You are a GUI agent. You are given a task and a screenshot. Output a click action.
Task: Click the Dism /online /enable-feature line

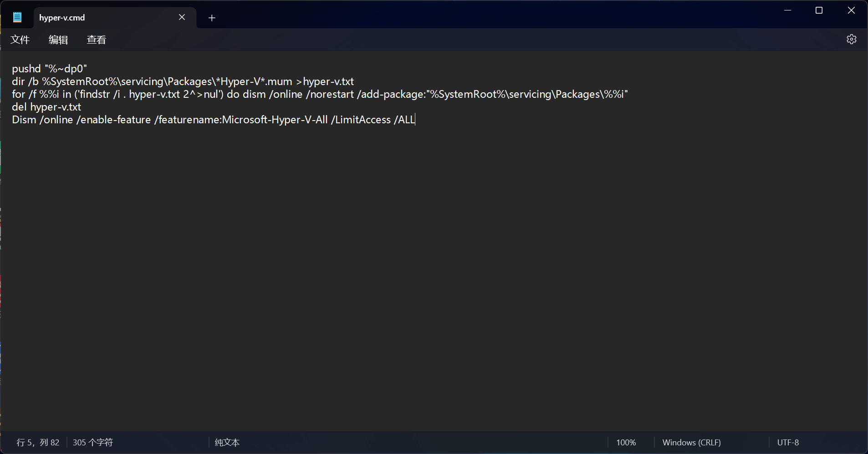coord(214,120)
